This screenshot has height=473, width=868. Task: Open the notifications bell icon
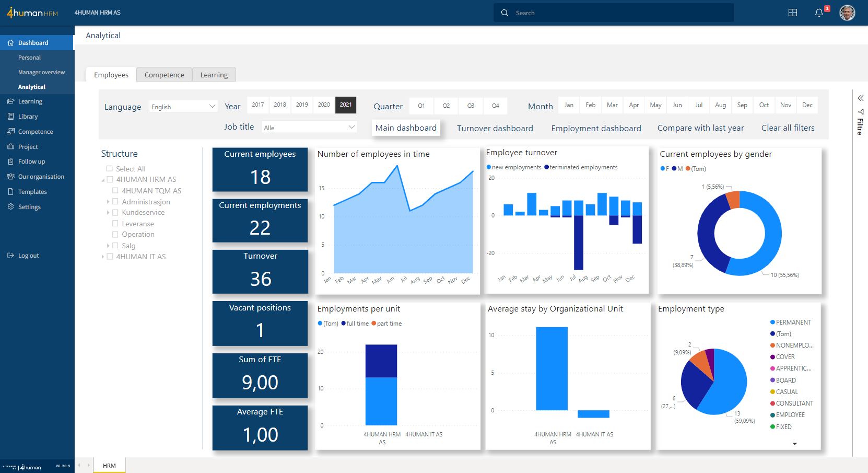(819, 13)
